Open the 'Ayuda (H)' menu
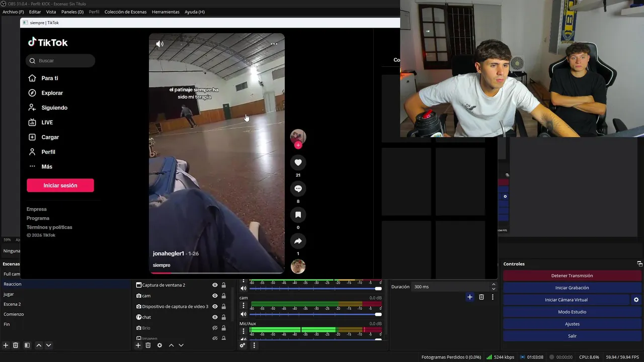The width and height of the screenshot is (644, 362). (x=195, y=12)
